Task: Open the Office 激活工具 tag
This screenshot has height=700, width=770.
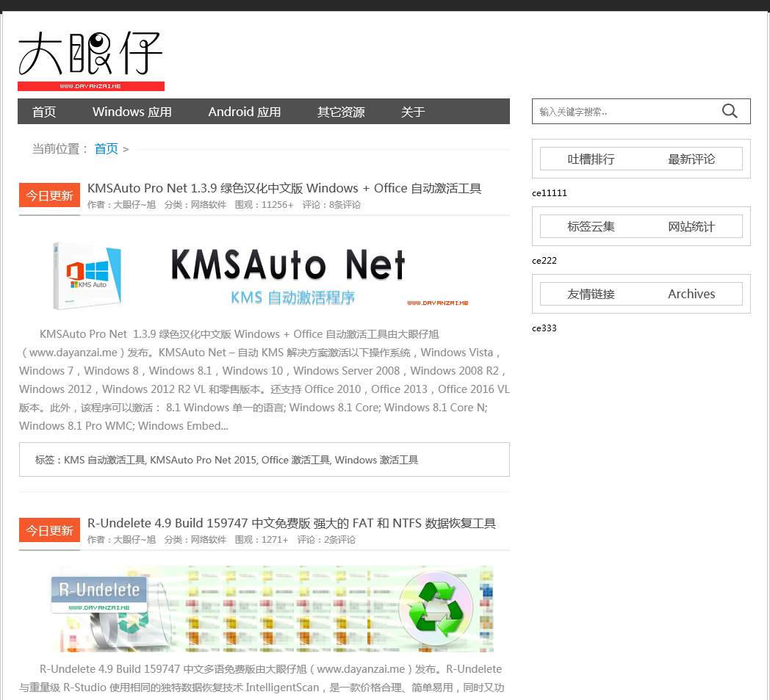Action: point(295,460)
